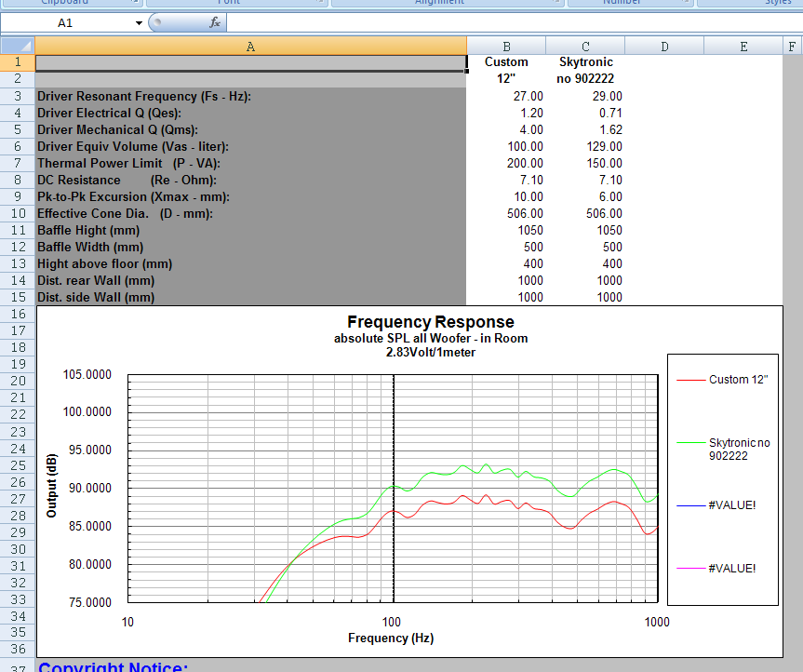Click Skytronic power limit value 150.00
This screenshot has height=672, width=803.
coord(585,164)
